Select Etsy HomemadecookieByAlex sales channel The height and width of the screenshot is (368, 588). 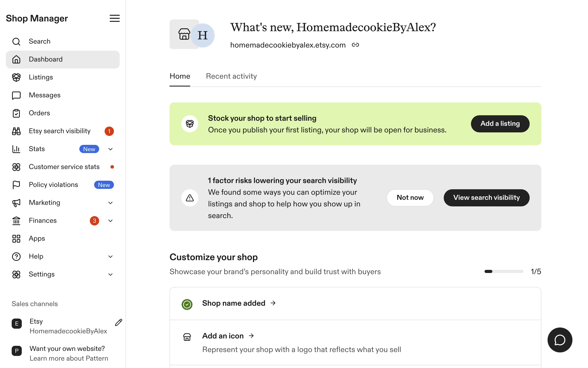click(x=63, y=326)
